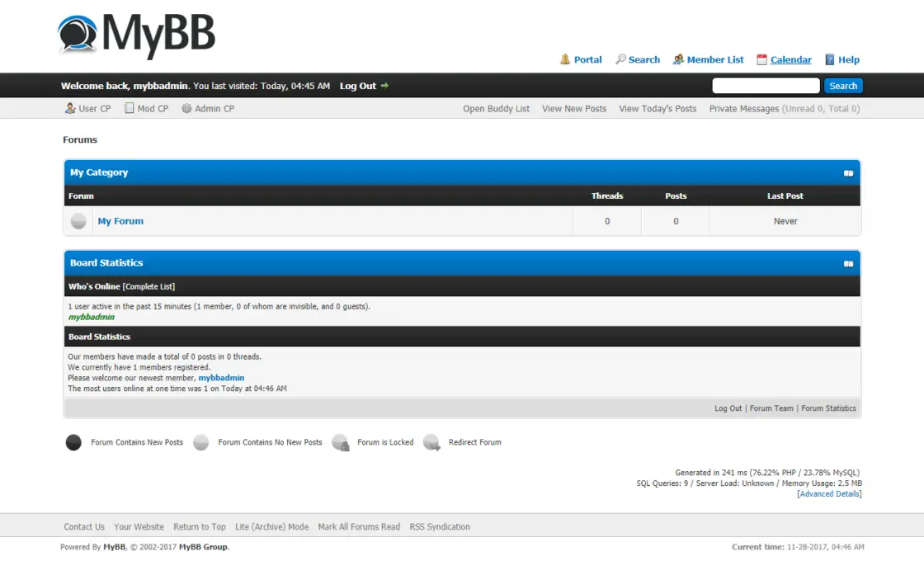
Task: Open the Admin CP
Action: 214,108
